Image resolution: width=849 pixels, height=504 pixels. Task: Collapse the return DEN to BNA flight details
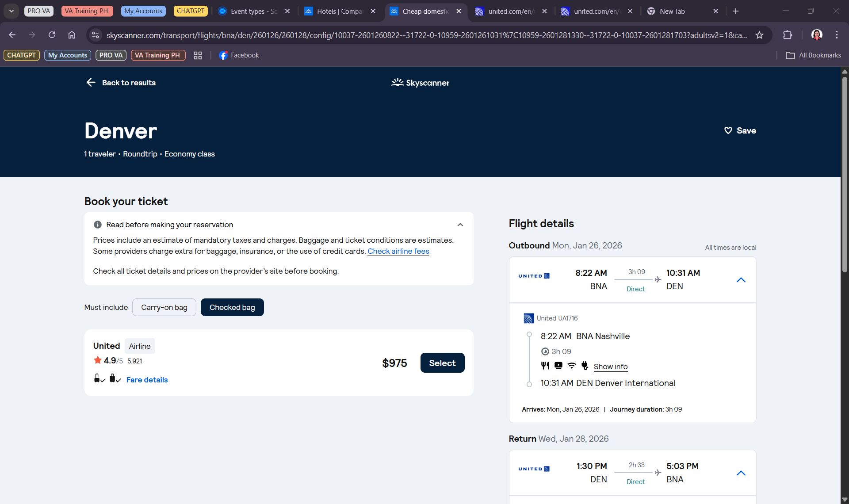[741, 473]
